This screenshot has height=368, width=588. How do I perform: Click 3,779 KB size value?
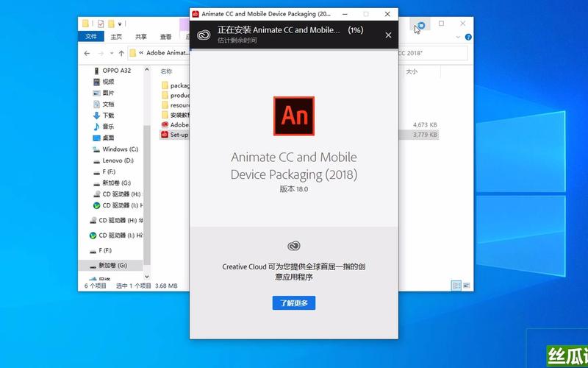[425, 135]
